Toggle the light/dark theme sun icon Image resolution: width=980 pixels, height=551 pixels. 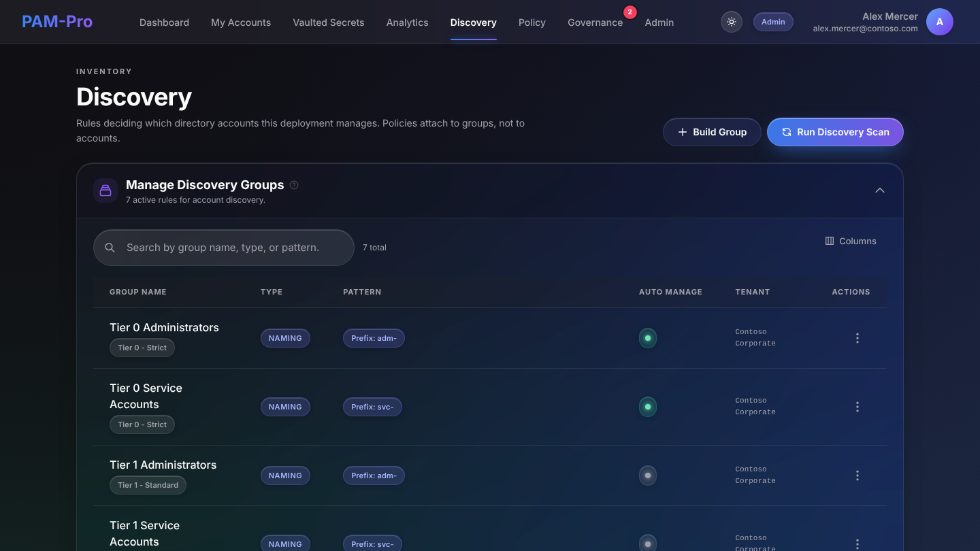(x=732, y=22)
